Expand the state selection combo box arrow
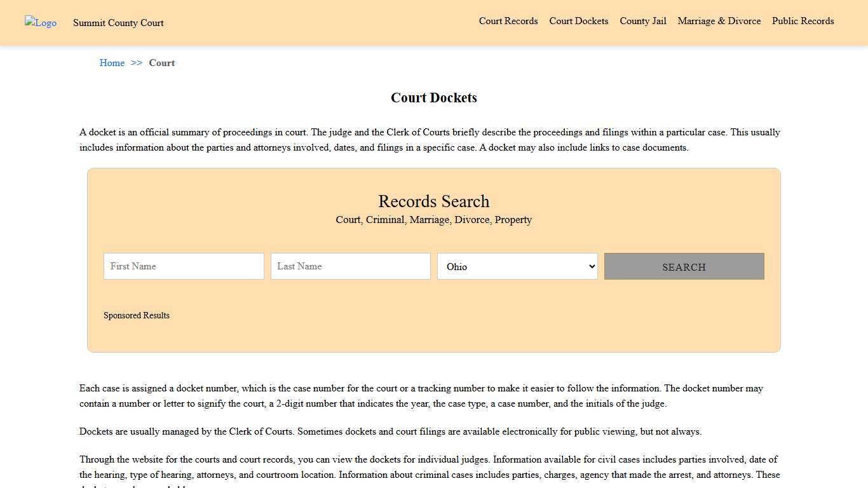The width and height of the screenshot is (868, 488). pyautogui.click(x=590, y=266)
